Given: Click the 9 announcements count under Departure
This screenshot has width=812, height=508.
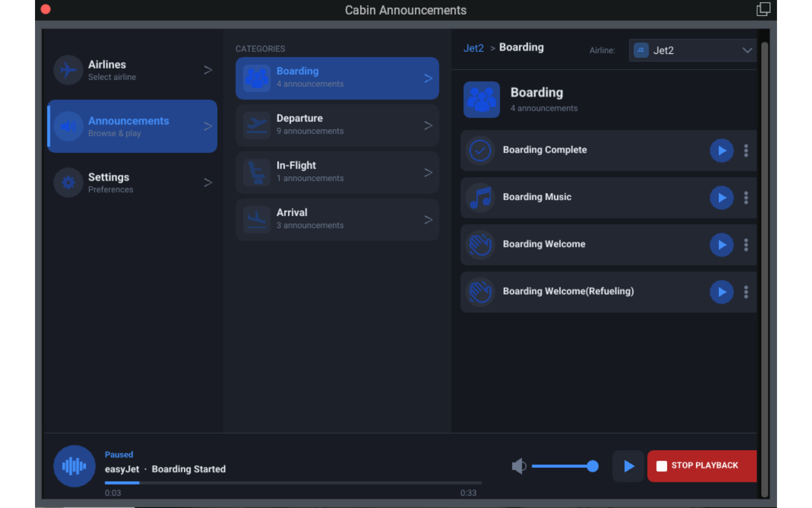Looking at the screenshot, I should (x=310, y=131).
